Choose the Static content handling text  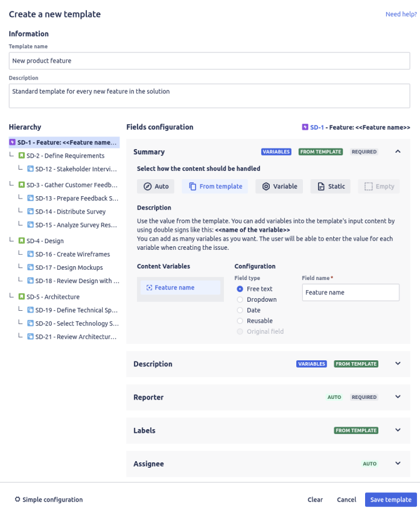[x=337, y=186]
